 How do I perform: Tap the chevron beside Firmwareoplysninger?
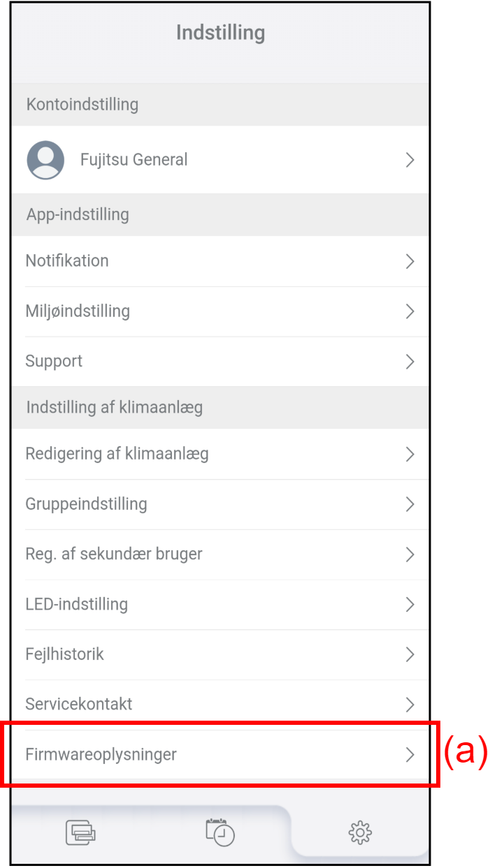(x=410, y=755)
